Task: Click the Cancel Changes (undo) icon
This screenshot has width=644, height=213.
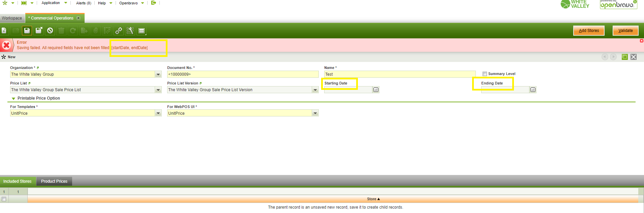Action: point(50,31)
